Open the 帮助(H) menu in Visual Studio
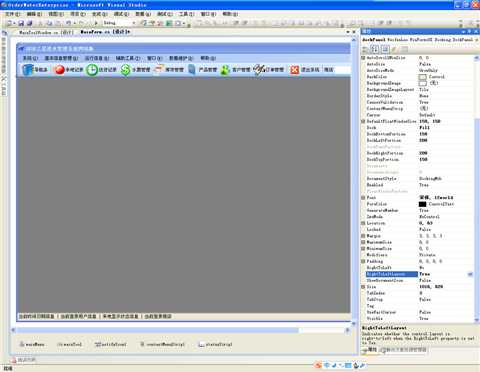The image size is (480, 372). click(230, 14)
